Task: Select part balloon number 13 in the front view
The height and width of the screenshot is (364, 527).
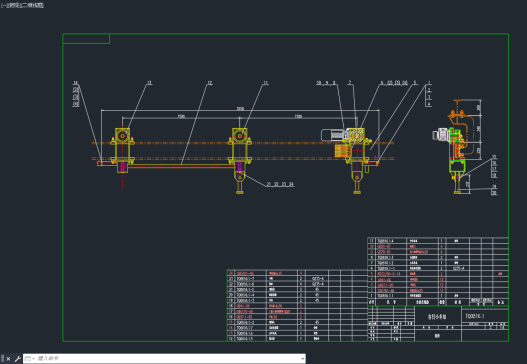Action: point(149,83)
